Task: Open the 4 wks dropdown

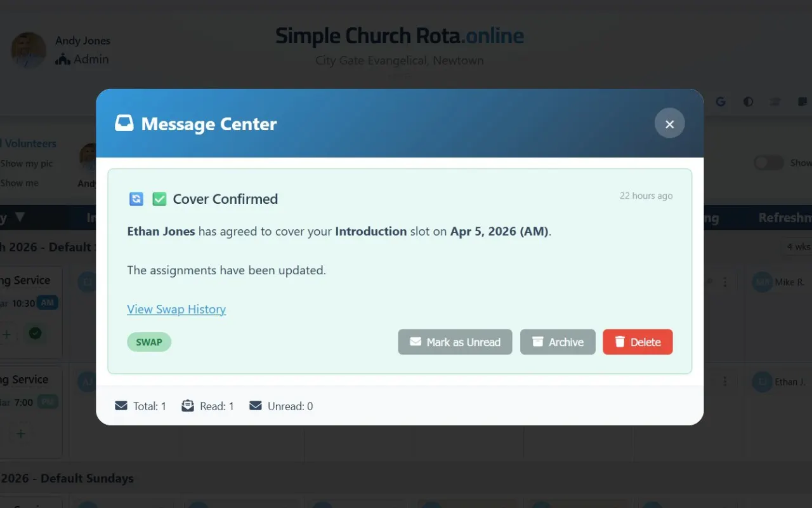Action: pyautogui.click(x=796, y=246)
